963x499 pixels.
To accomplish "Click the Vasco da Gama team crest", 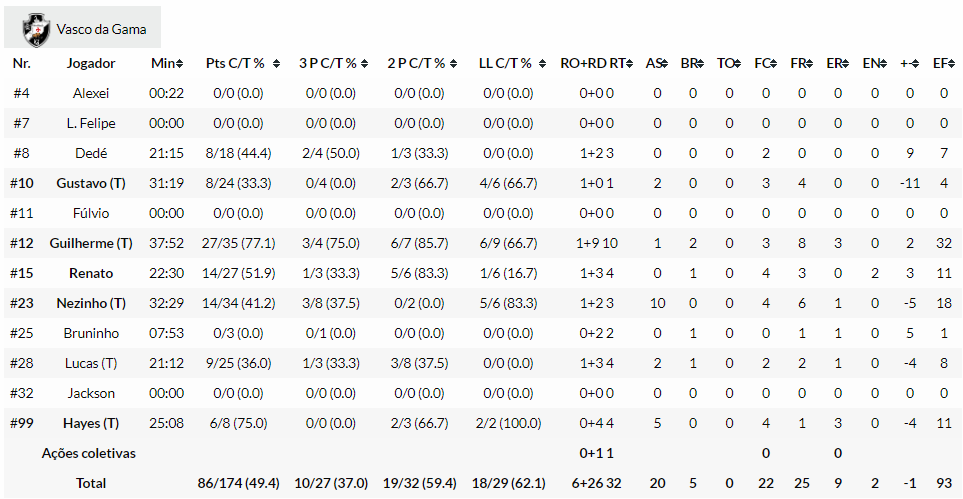I will coord(37,29).
